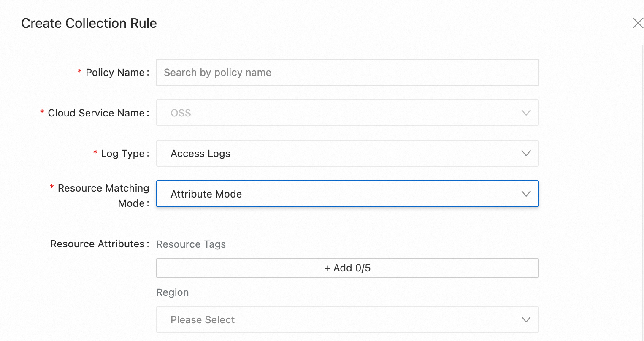Click the Add 0/5 resource tags button
644x341 pixels.
[x=347, y=268]
